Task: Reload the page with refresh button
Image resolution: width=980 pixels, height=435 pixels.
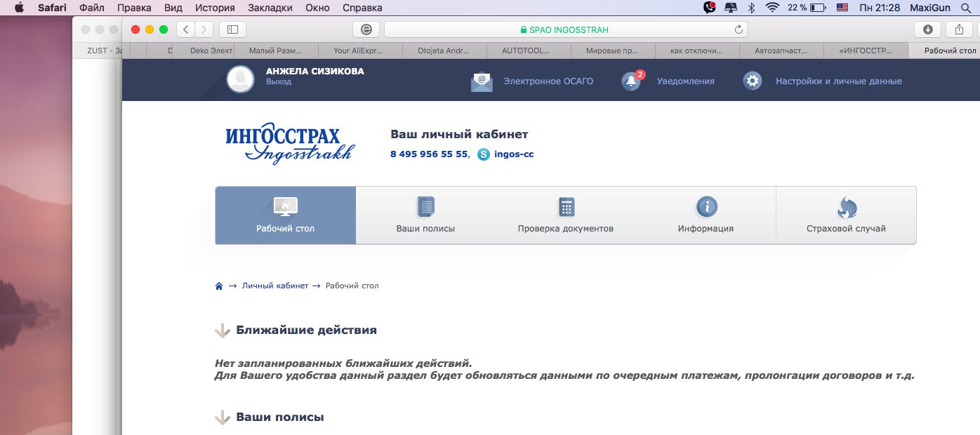Action: (x=738, y=29)
